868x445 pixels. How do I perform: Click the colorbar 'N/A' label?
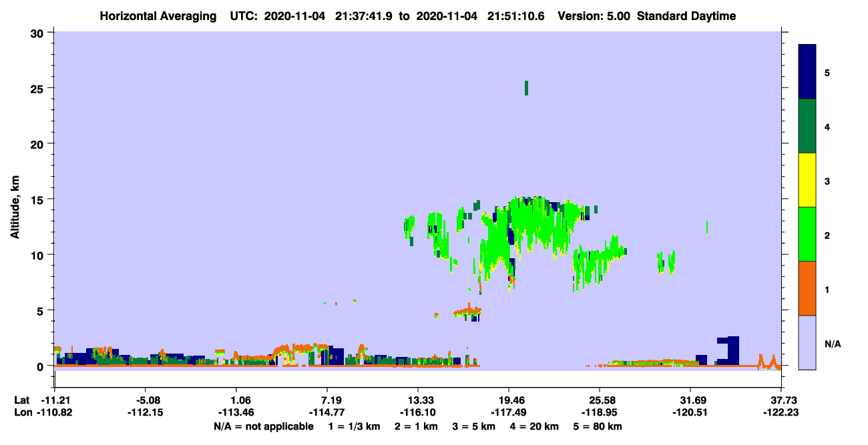tap(833, 344)
